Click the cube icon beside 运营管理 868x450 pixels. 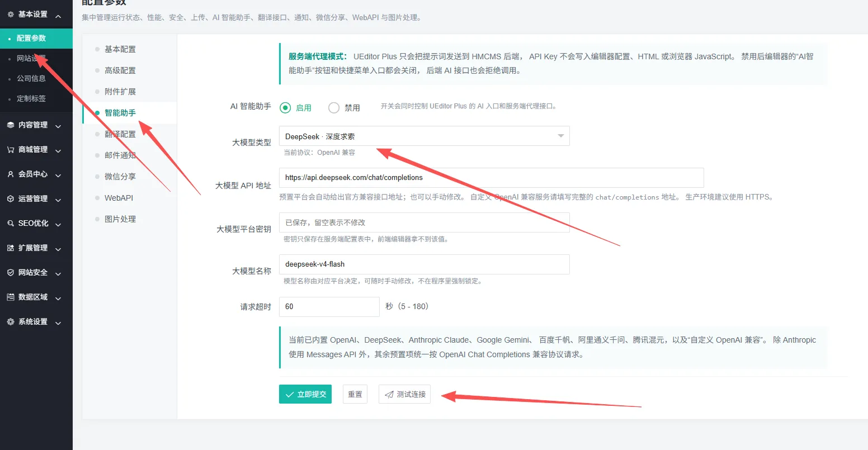11,199
